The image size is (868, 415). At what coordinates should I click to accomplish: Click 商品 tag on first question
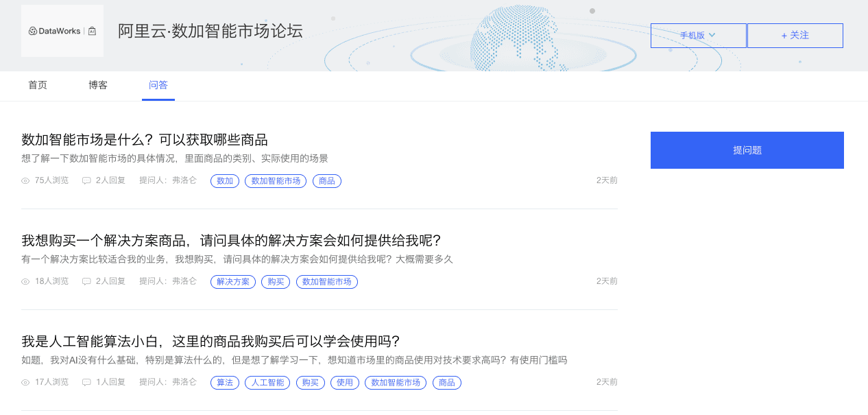point(327,181)
